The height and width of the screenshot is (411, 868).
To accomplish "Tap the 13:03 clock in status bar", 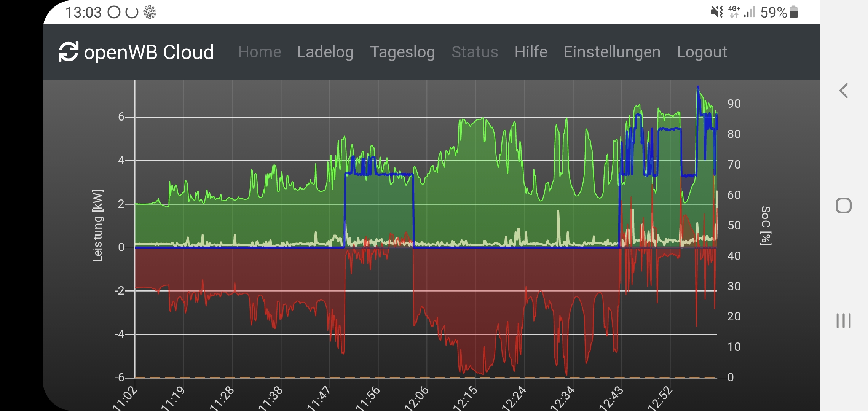I will (x=83, y=13).
